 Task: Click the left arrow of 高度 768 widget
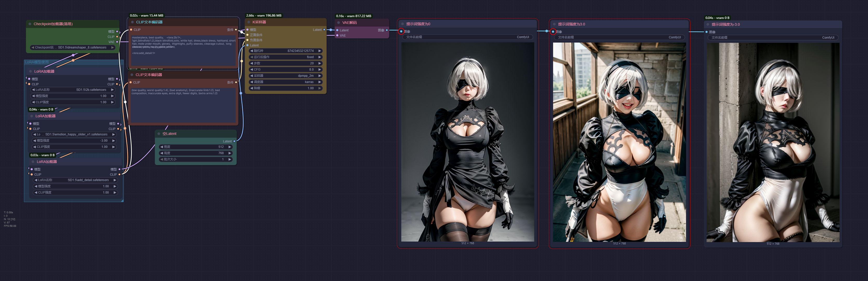tap(162, 153)
